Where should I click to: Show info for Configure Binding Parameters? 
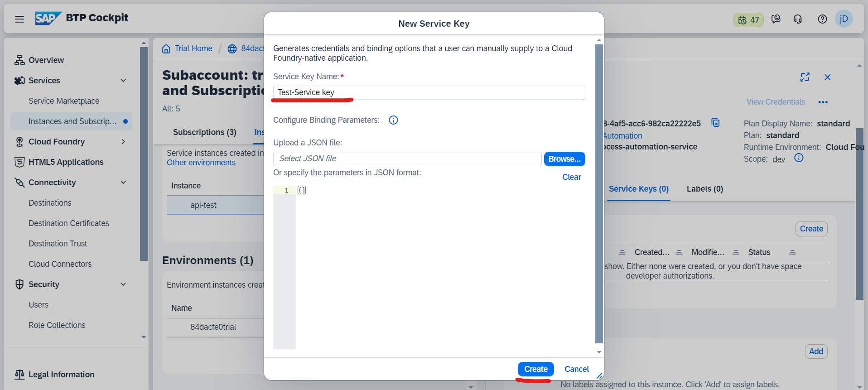(393, 120)
